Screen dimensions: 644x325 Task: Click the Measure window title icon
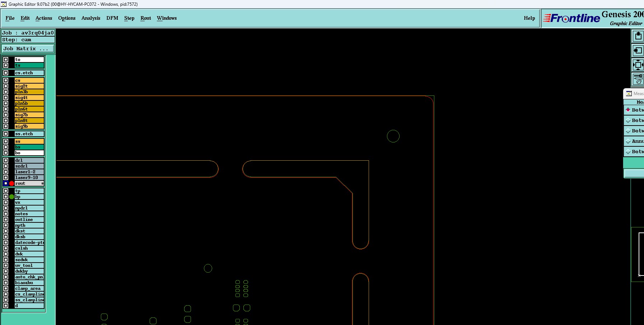629,94
